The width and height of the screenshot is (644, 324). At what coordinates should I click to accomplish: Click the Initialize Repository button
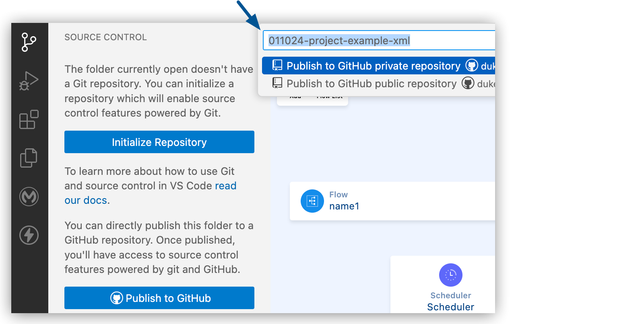click(159, 142)
